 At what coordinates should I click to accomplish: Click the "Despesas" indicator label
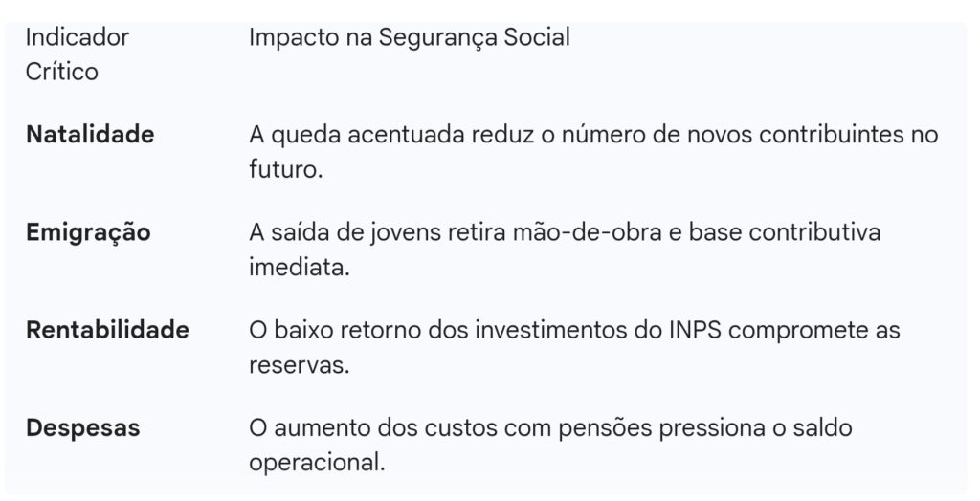pos(83,427)
